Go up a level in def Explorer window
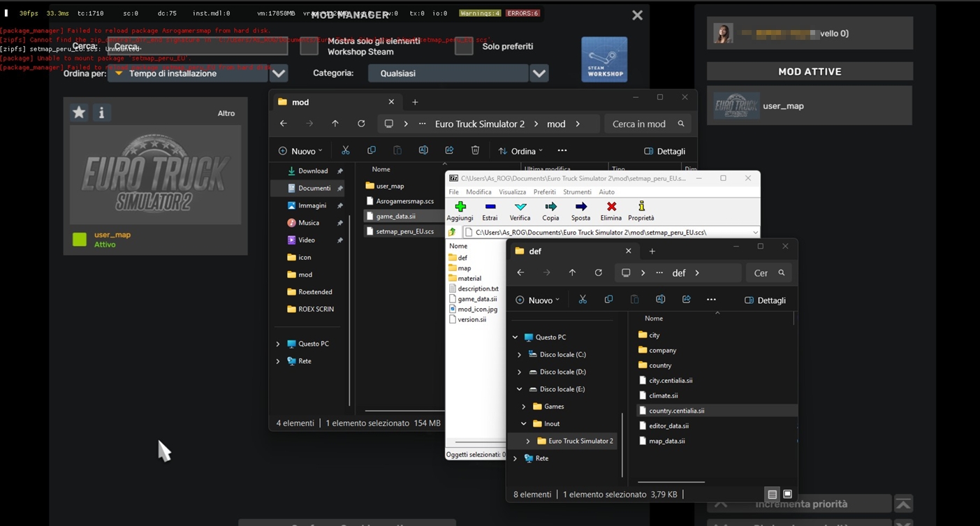The height and width of the screenshot is (526, 980). pyautogui.click(x=572, y=273)
